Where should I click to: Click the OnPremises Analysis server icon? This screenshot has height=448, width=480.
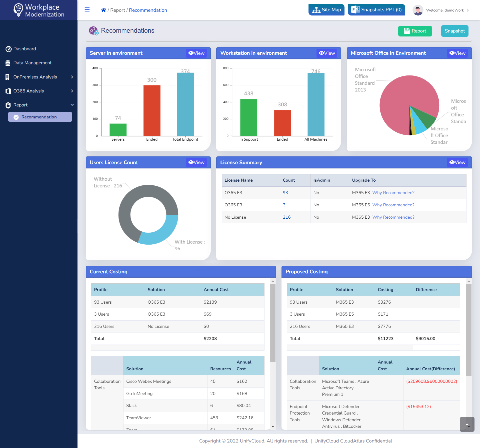tap(7, 77)
